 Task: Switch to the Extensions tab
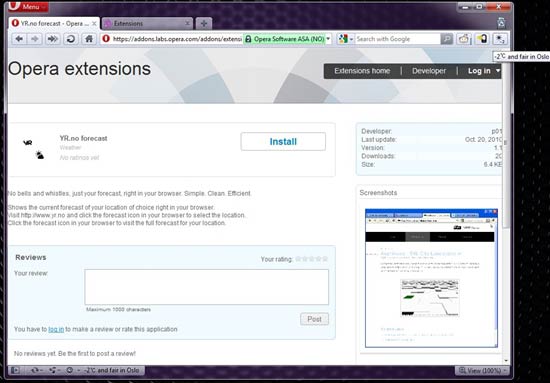tap(147, 23)
